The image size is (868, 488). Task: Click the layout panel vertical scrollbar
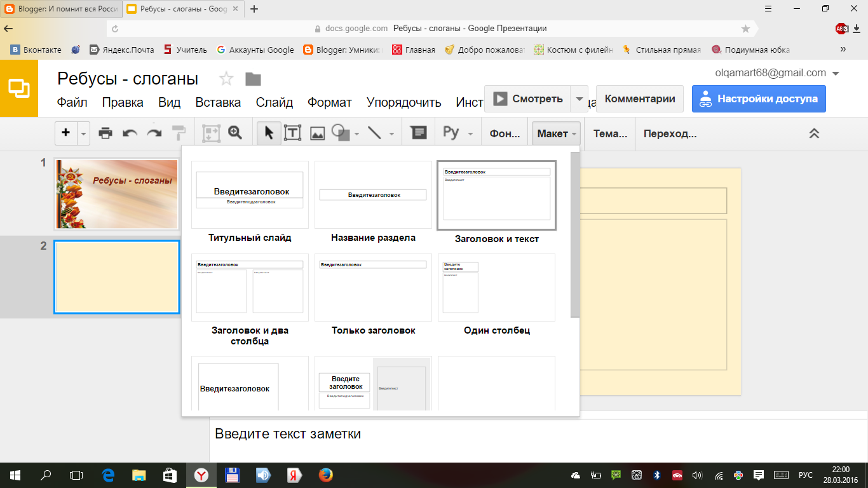(575, 235)
